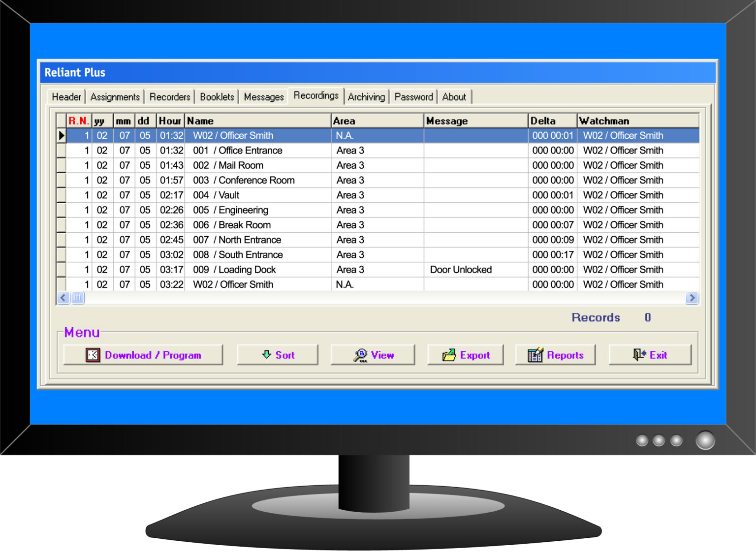756x556 pixels.
Task: Switch to the Booklets tab
Action: tap(217, 97)
